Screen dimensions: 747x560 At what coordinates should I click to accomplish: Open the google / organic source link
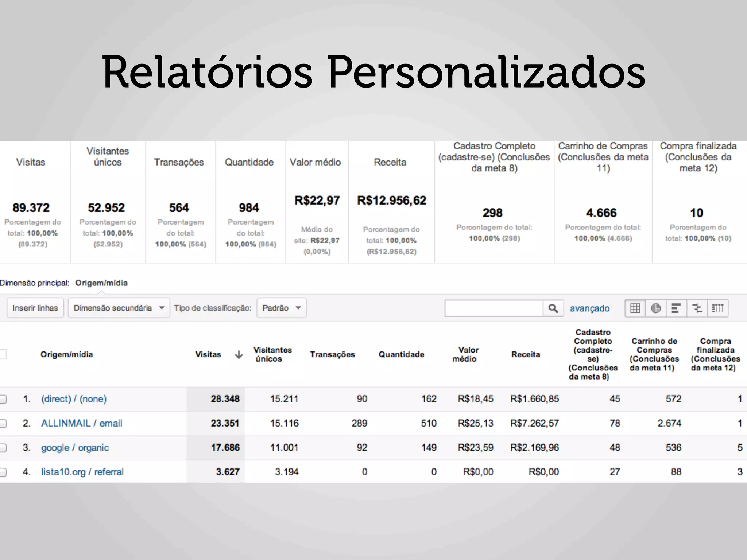click(x=75, y=448)
